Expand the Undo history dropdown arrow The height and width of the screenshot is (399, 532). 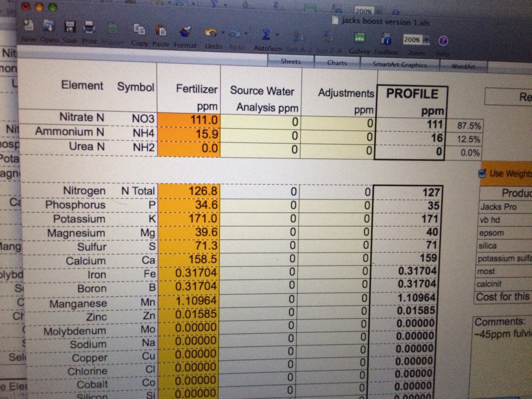click(x=223, y=32)
